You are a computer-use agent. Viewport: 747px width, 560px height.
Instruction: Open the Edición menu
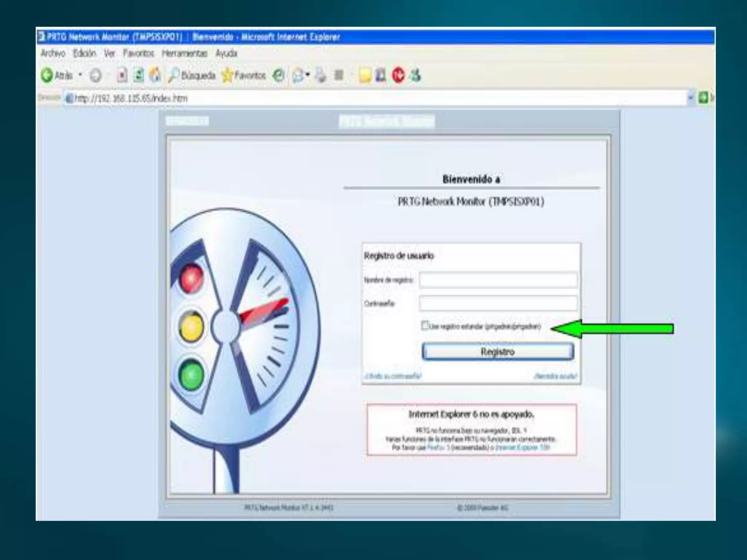[84, 54]
